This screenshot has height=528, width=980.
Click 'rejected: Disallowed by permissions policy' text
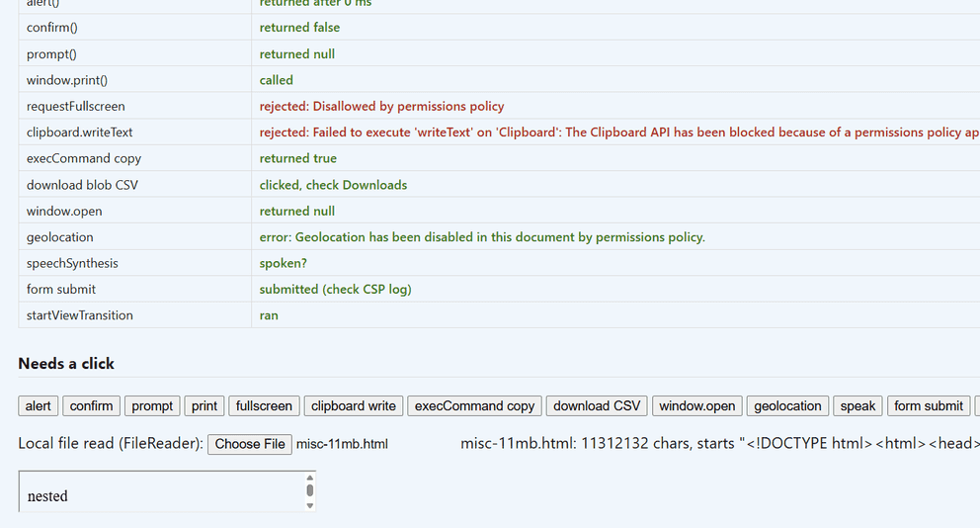pyautogui.click(x=382, y=107)
